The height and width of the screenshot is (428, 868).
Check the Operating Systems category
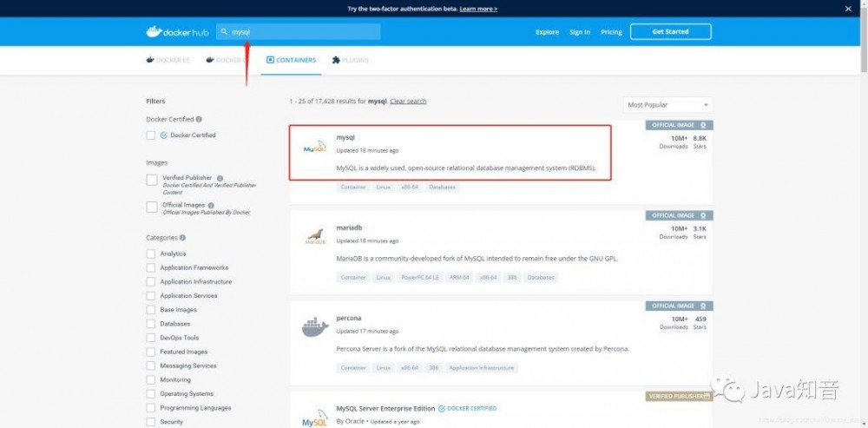point(150,393)
